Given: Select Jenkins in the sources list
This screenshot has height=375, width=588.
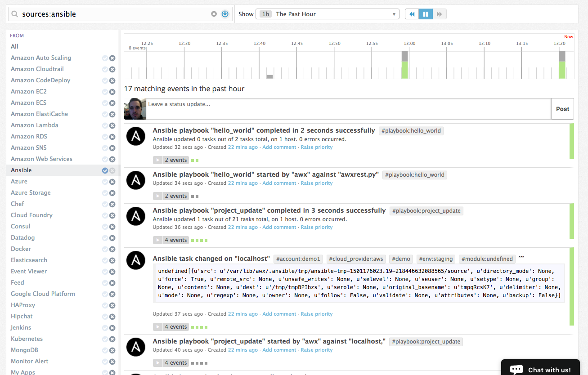Looking at the screenshot, I should point(21,327).
